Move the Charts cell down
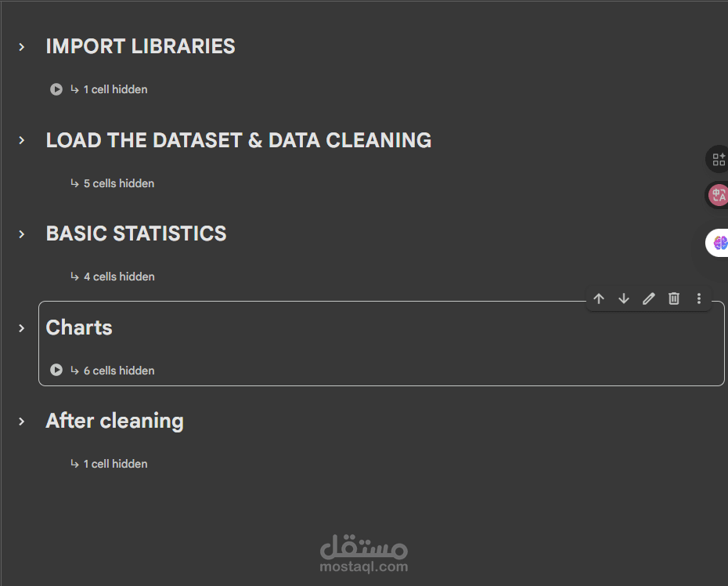Image resolution: width=728 pixels, height=586 pixels. click(x=624, y=298)
